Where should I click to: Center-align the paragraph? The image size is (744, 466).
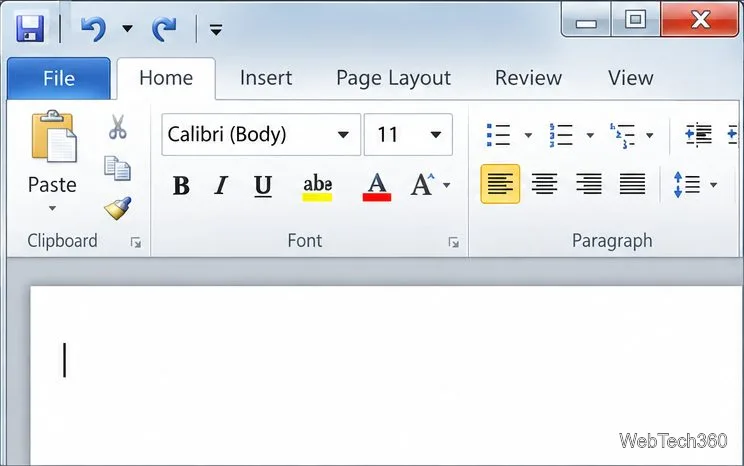(x=544, y=184)
